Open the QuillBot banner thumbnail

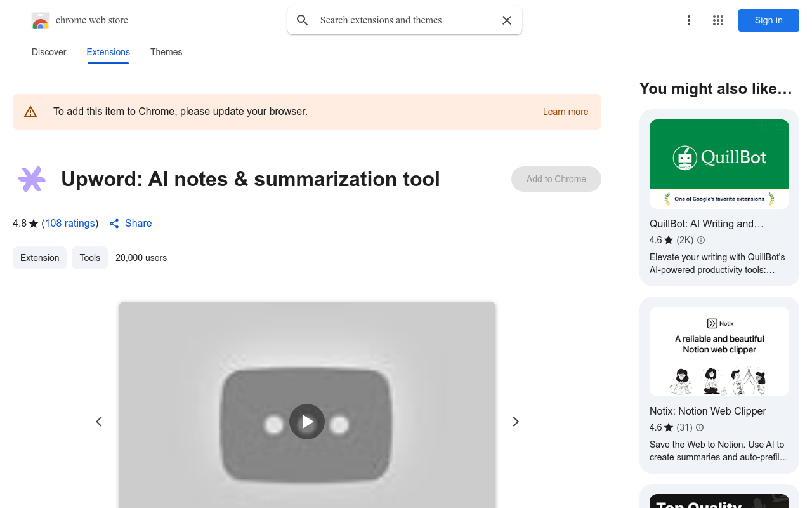point(719,164)
